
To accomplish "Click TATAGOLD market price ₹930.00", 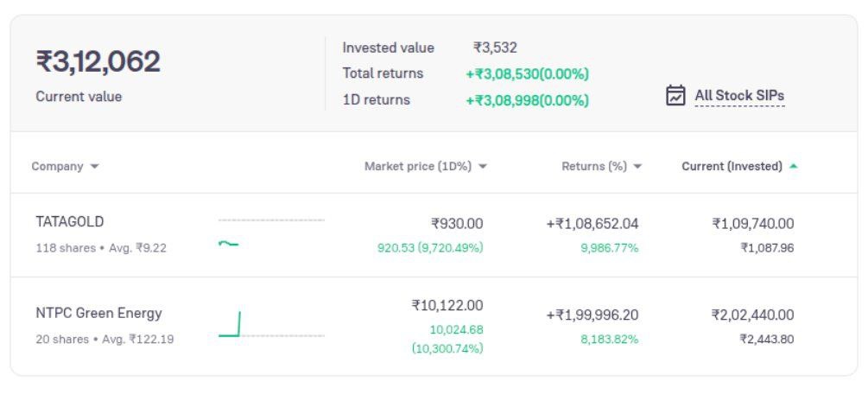I will pyautogui.click(x=457, y=224).
